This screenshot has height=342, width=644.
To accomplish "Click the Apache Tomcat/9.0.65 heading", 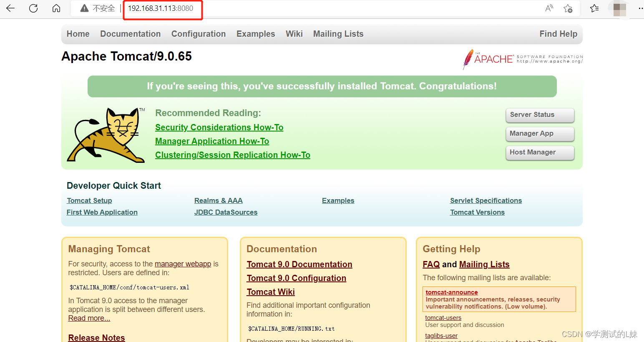I will coord(126,56).
